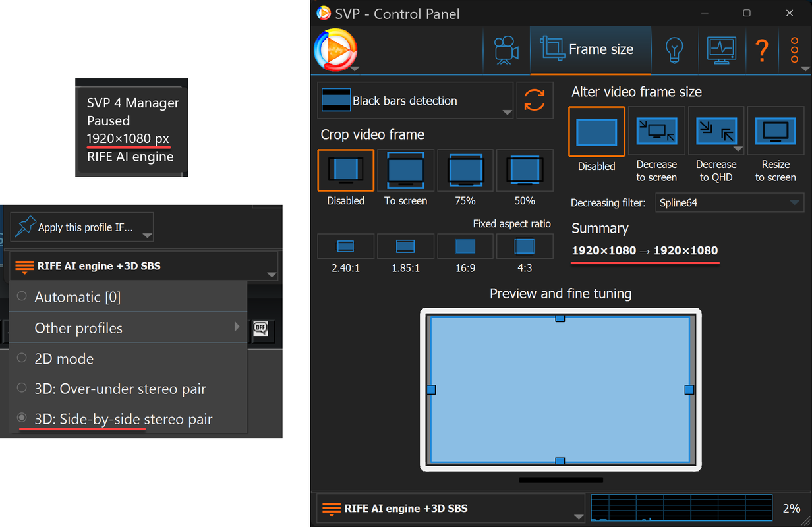Select Alter frame size Disabled option
Viewport: 812px width, 527px height.
pyautogui.click(x=596, y=132)
